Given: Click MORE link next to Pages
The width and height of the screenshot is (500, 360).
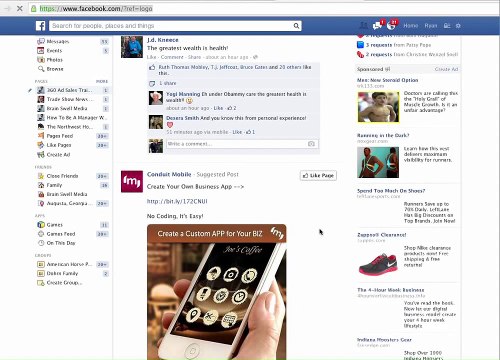Looking at the screenshot, I should click(x=102, y=81).
